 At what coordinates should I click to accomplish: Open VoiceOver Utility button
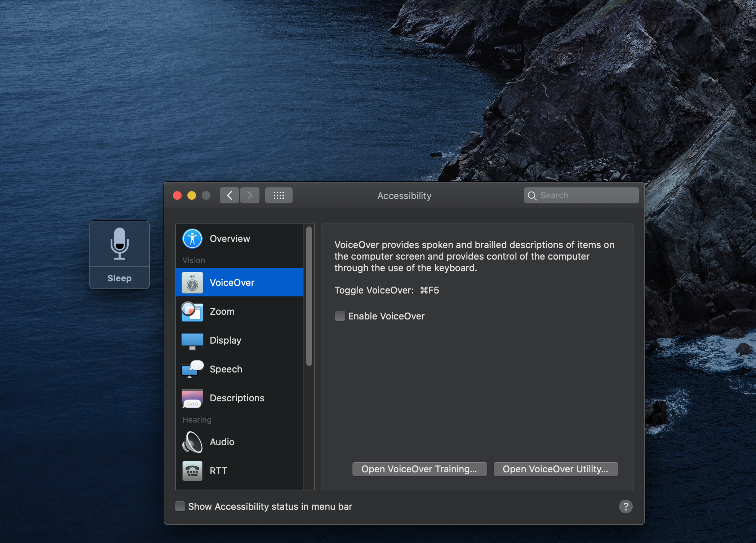tap(556, 469)
